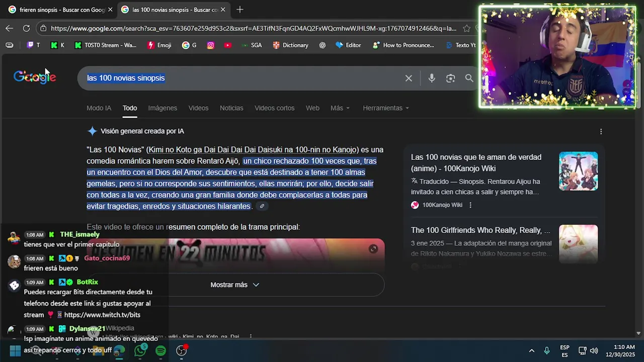644x362 pixels.
Task: Open the YouTube bookmark icon
Action: [228, 45]
